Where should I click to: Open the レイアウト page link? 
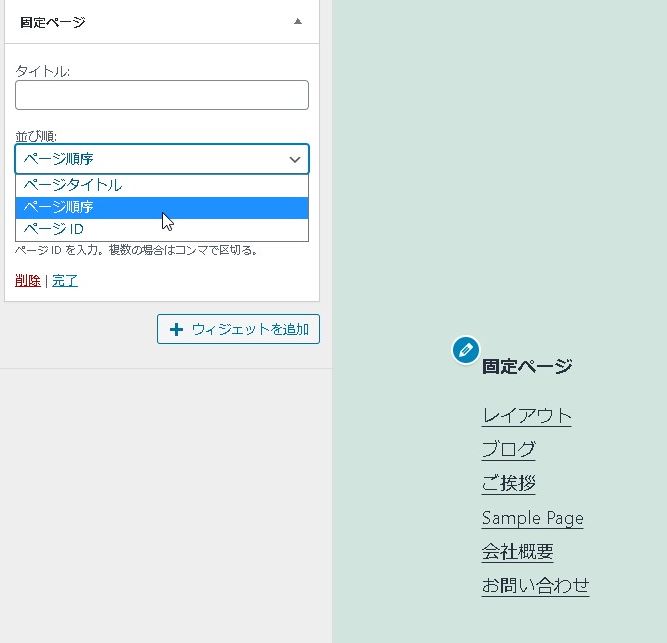click(526, 416)
